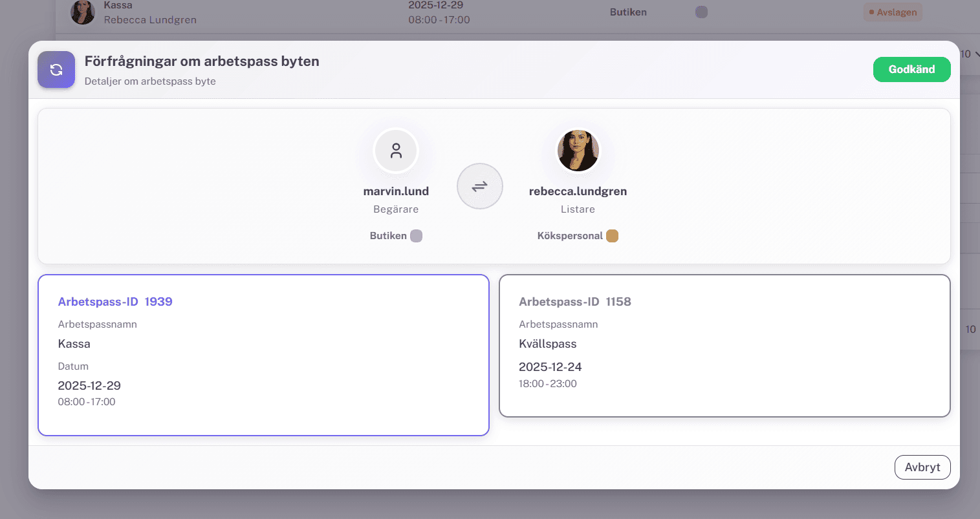Click the purple Butiken role dot under marvin.lund
The image size is (980, 519).
click(x=417, y=235)
